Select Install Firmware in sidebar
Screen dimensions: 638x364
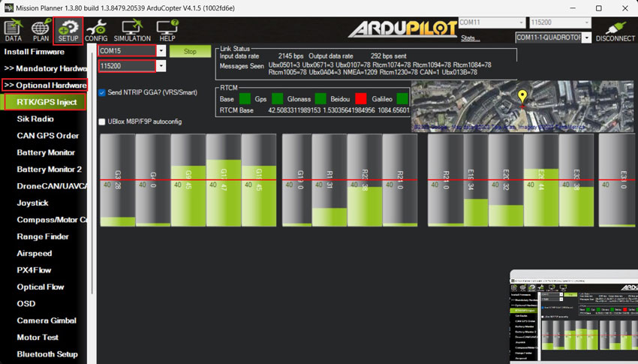[x=35, y=52]
